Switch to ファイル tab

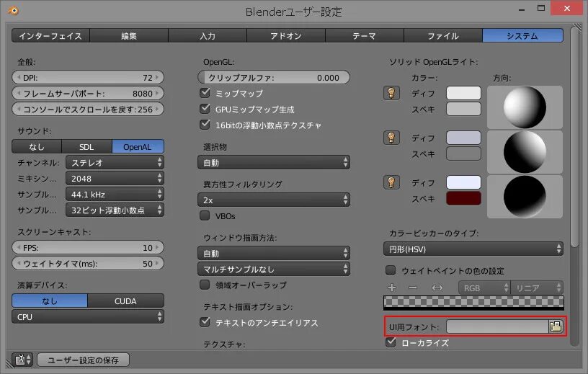pyautogui.click(x=443, y=35)
